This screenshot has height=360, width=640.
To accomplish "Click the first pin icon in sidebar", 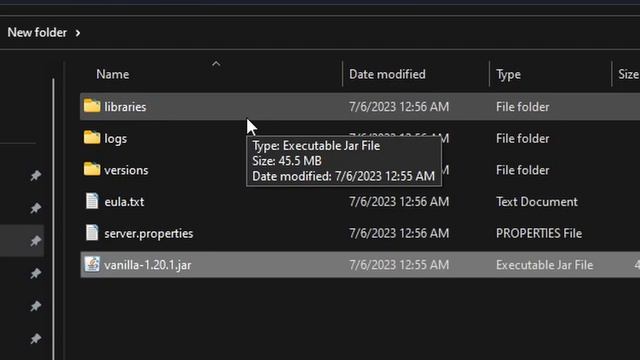I will pos(36,176).
